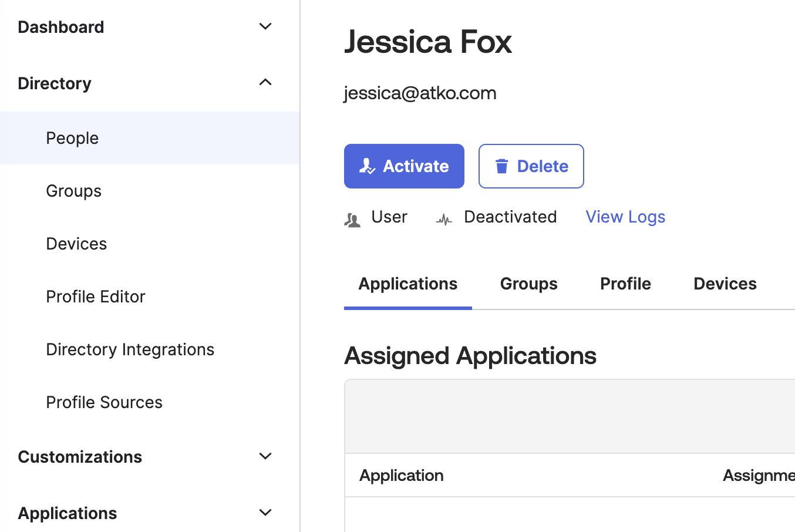
Task: Open the Profile Editor page
Action: (95, 297)
